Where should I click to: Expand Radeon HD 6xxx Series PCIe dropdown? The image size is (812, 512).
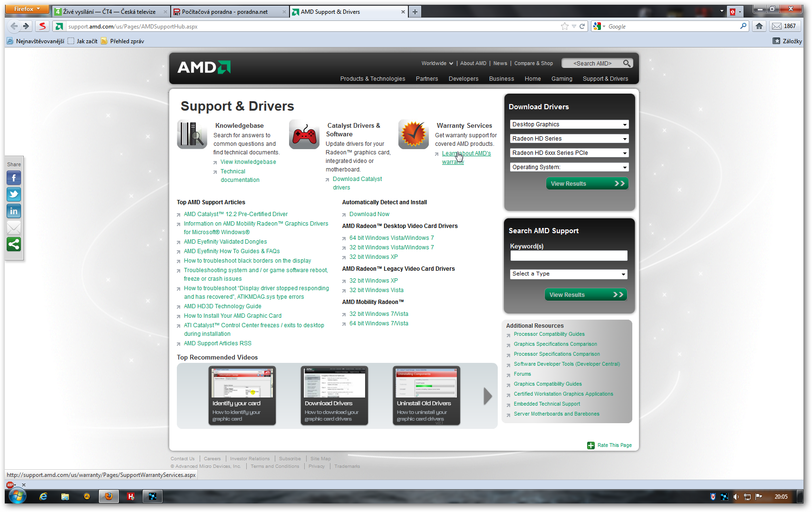[x=570, y=153]
